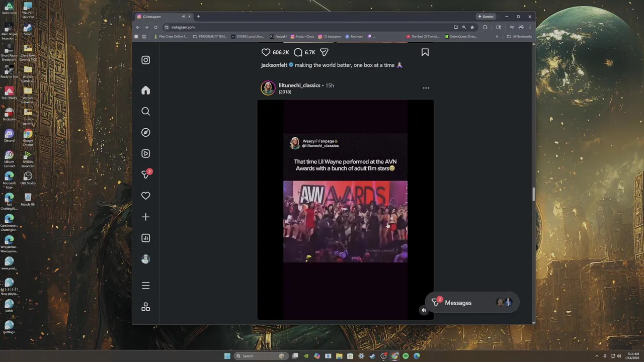The image size is (644, 362).
Task: Open a new Chrome tab
Action: [198, 17]
